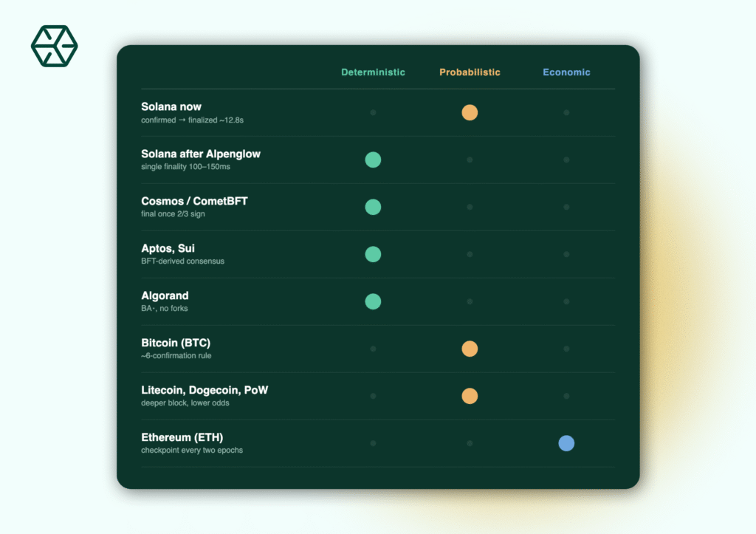756x534 pixels.
Task: Click the Solana now row title
Action: click(171, 106)
